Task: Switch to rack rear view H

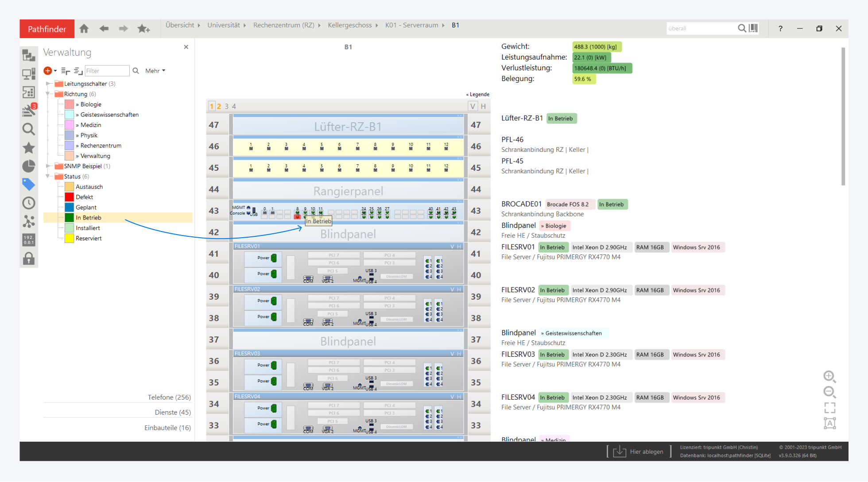Action: pyautogui.click(x=483, y=106)
